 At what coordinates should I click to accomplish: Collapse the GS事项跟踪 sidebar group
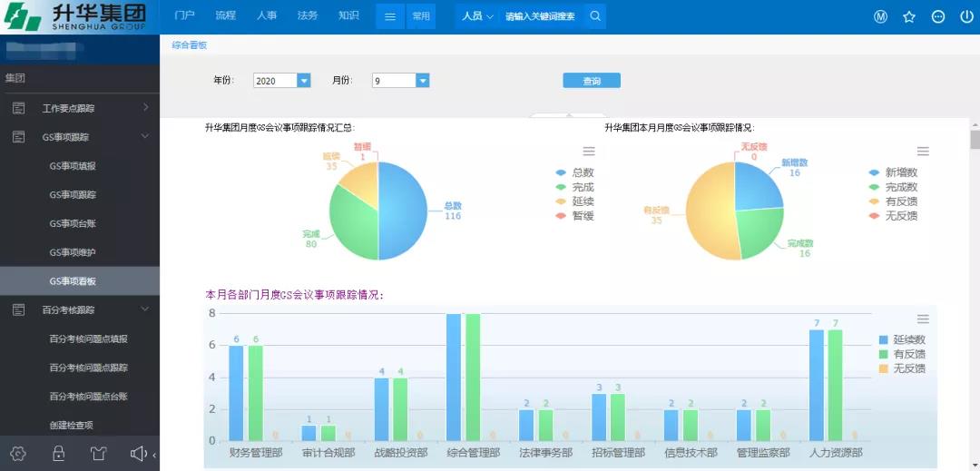click(x=145, y=137)
